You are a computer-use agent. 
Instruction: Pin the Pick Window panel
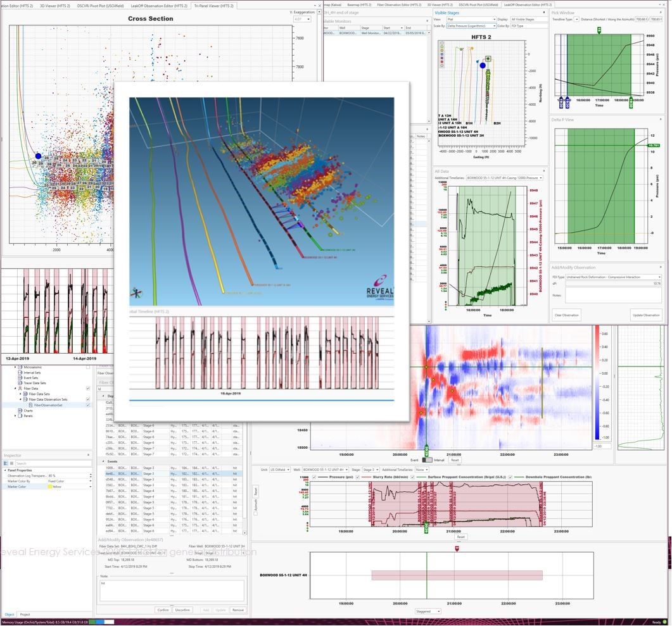(x=661, y=13)
